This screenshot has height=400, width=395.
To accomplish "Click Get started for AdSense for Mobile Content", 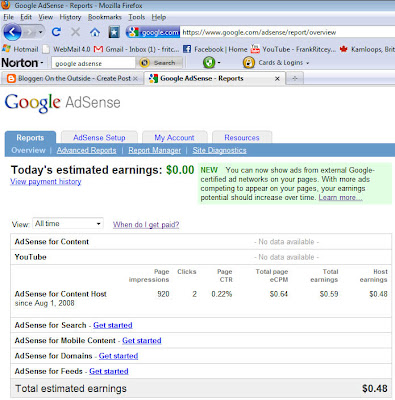I will [x=142, y=340].
